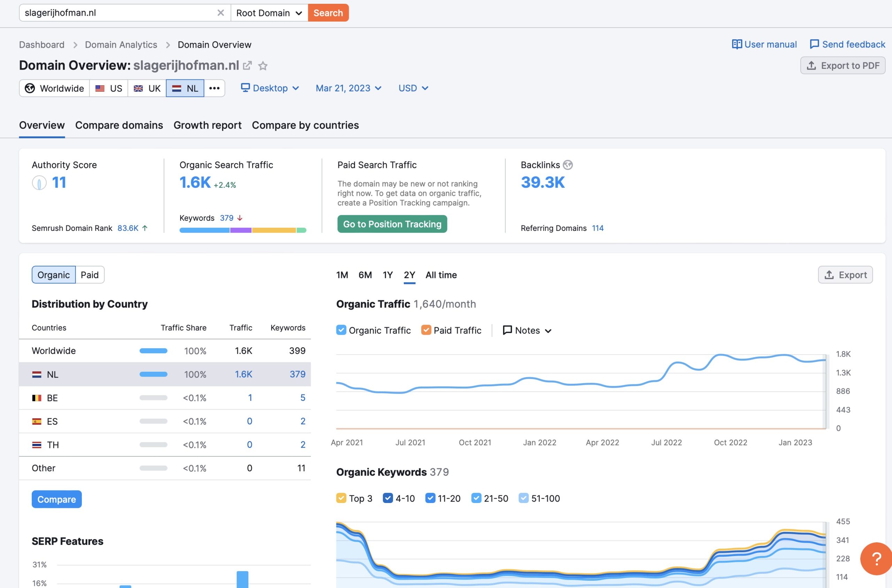This screenshot has width=892, height=588.
Task: Switch to Paid distribution view
Action: (x=90, y=275)
